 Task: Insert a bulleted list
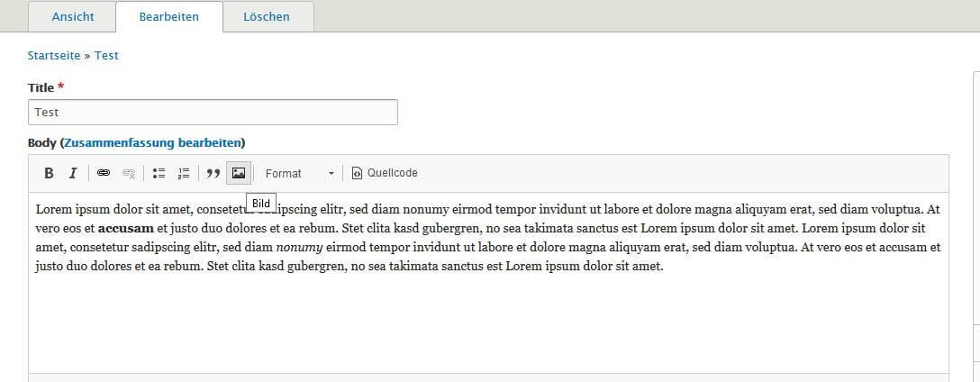(x=159, y=173)
